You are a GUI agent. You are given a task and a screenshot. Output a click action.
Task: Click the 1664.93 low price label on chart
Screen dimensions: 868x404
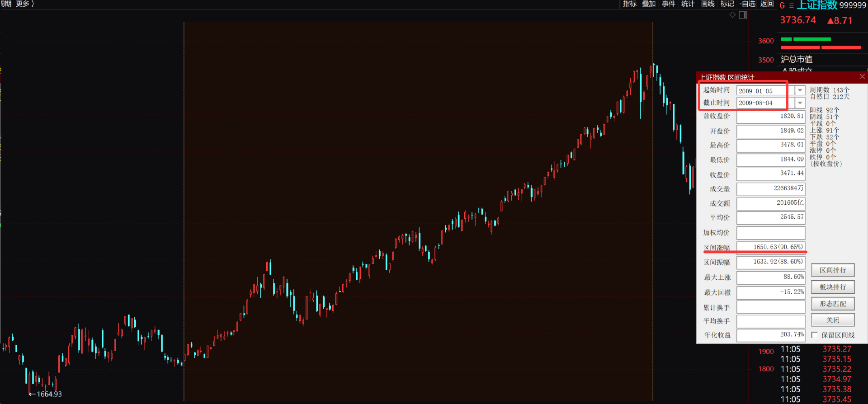(x=49, y=394)
